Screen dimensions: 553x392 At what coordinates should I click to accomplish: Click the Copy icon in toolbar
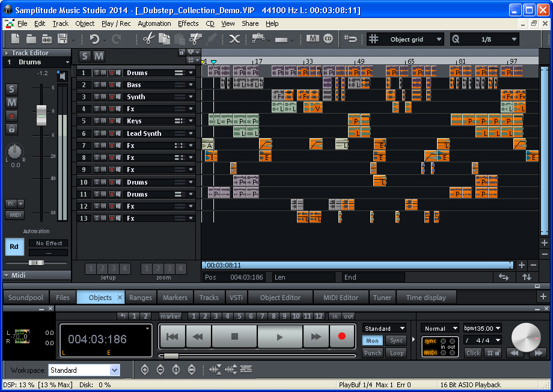coord(164,39)
